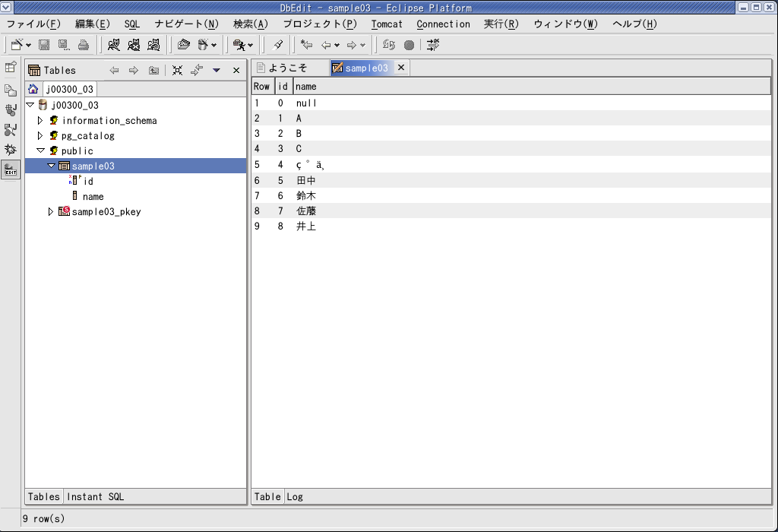Stop Tomcat using the cat icon with X
This screenshot has width=778, height=532.
pyautogui.click(x=134, y=45)
